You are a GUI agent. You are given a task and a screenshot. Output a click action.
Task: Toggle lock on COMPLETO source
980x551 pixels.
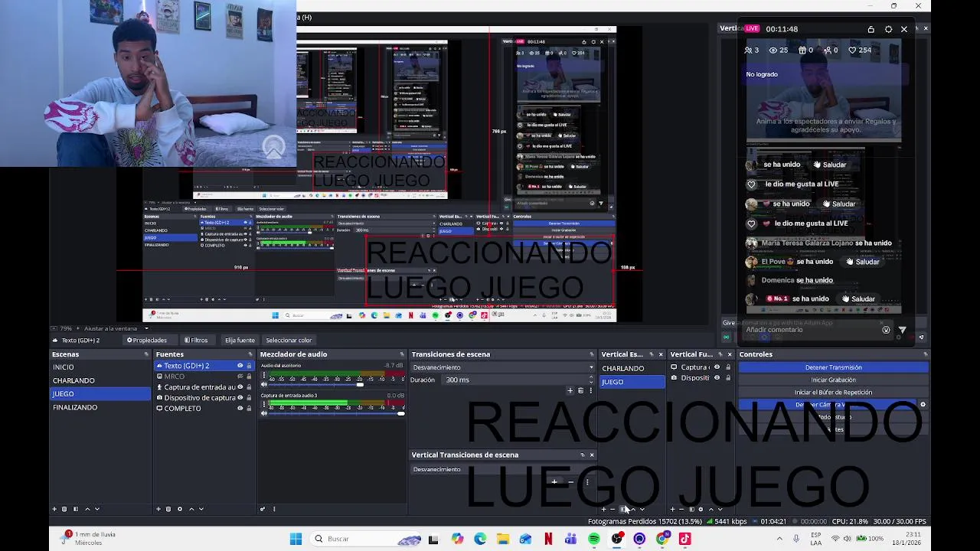(x=249, y=409)
